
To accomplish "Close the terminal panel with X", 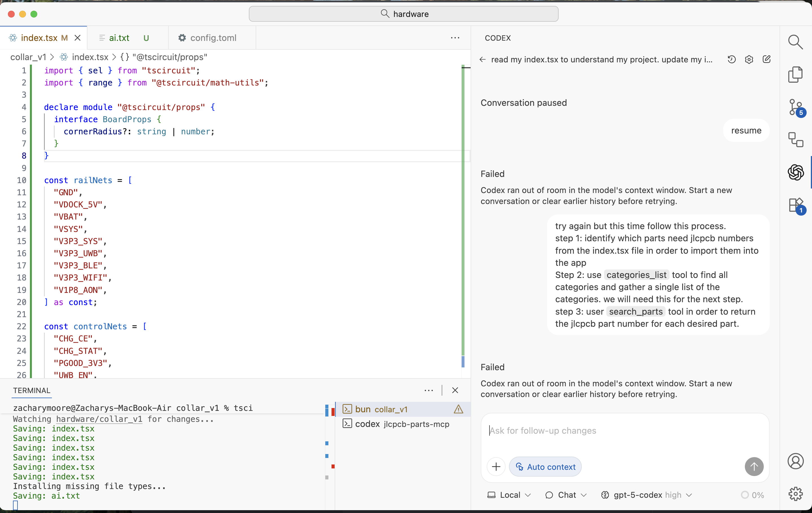I will 455,390.
